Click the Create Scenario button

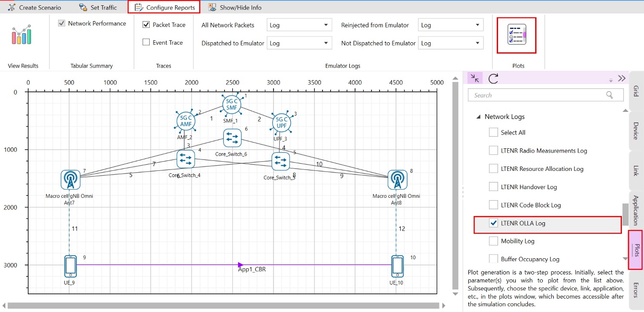(x=34, y=7)
